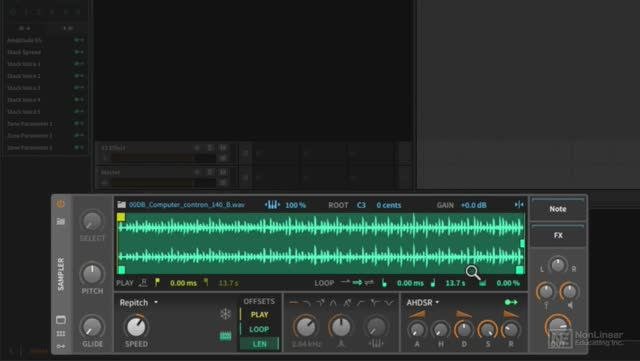
Task: Click the envelope S sustain knob
Action: (487, 329)
